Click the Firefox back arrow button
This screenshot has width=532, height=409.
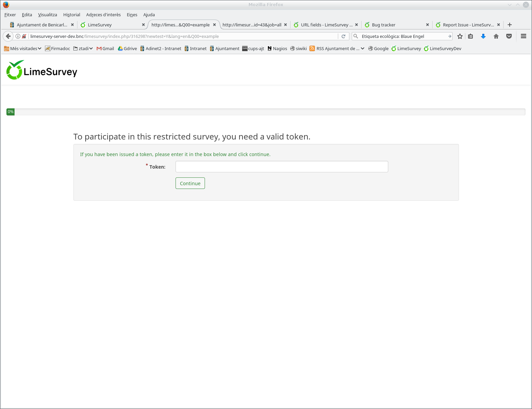coord(8,36)
